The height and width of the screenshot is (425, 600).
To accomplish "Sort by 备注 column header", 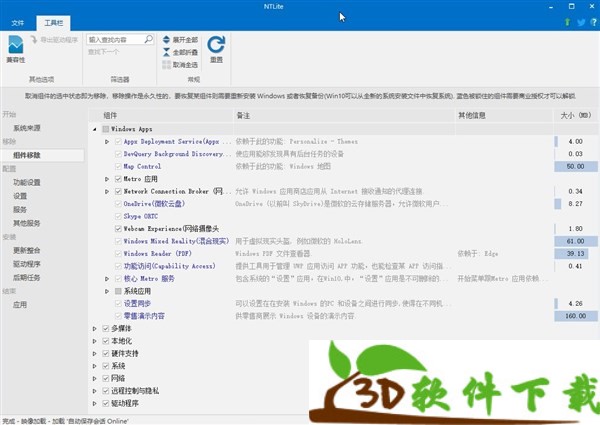I will coord(344,116).
